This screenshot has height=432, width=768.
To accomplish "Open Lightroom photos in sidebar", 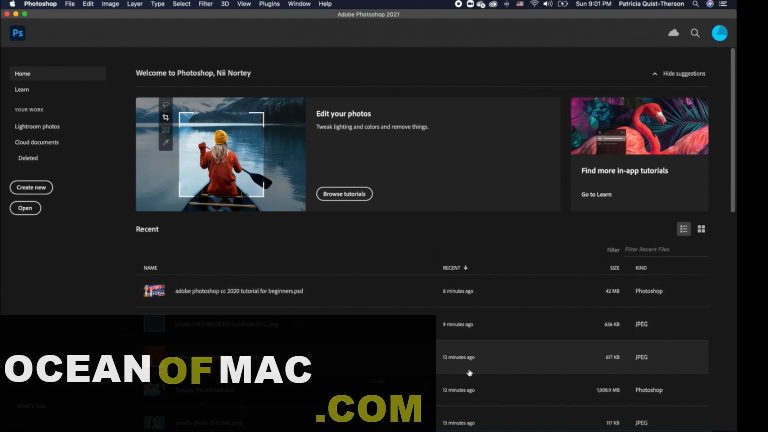I will pos(37,126).
